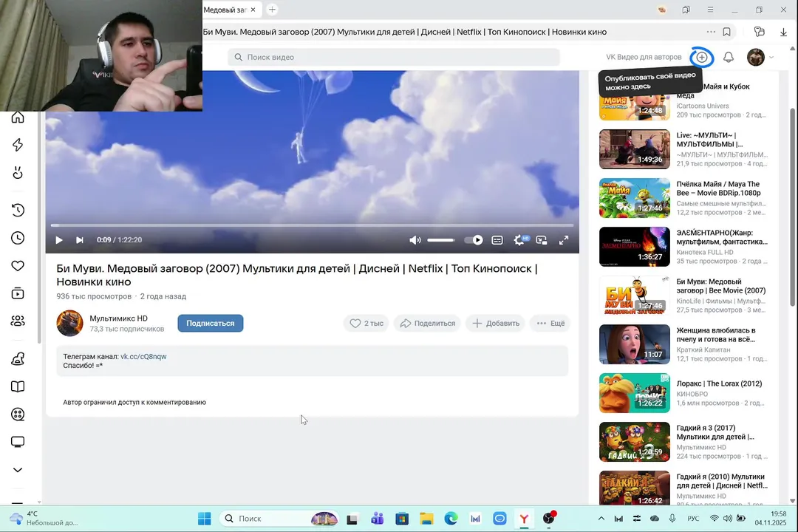Open the Мультимикс HD channel name
The height and width of the screenshot is (532, 798).
[118, 318]
